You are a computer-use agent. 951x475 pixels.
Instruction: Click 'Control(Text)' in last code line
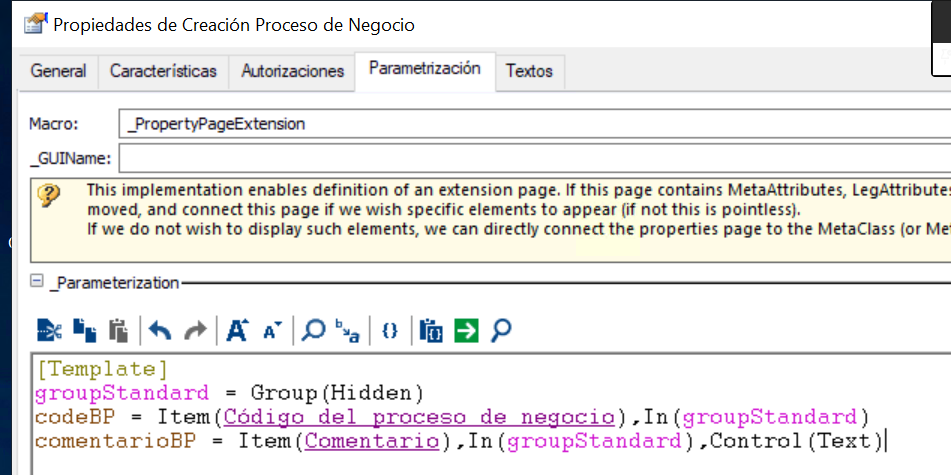(x=796, y=441)
